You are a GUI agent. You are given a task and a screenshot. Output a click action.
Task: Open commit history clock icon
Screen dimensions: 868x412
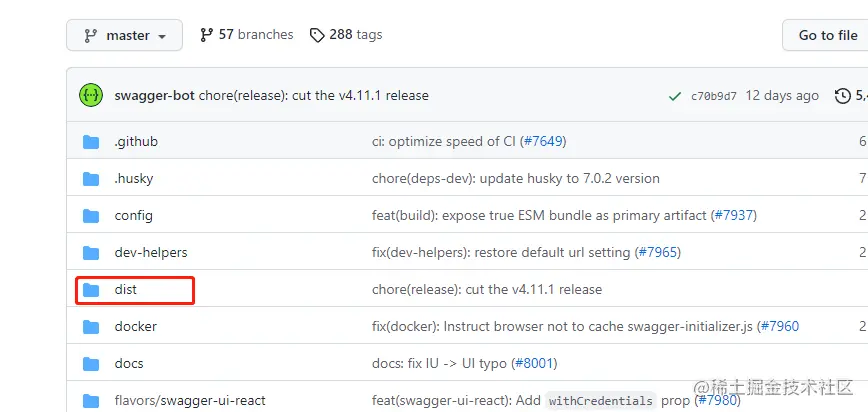click(842, 96)
